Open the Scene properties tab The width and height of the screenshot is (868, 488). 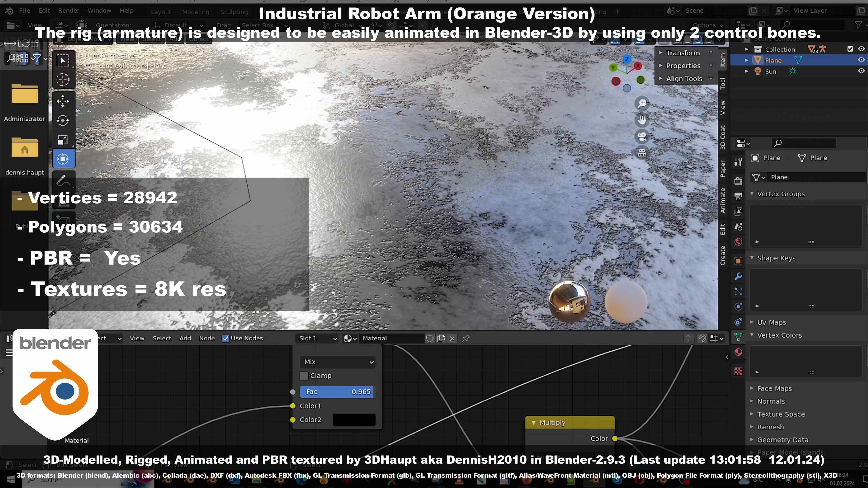click(x=738, y=227)
